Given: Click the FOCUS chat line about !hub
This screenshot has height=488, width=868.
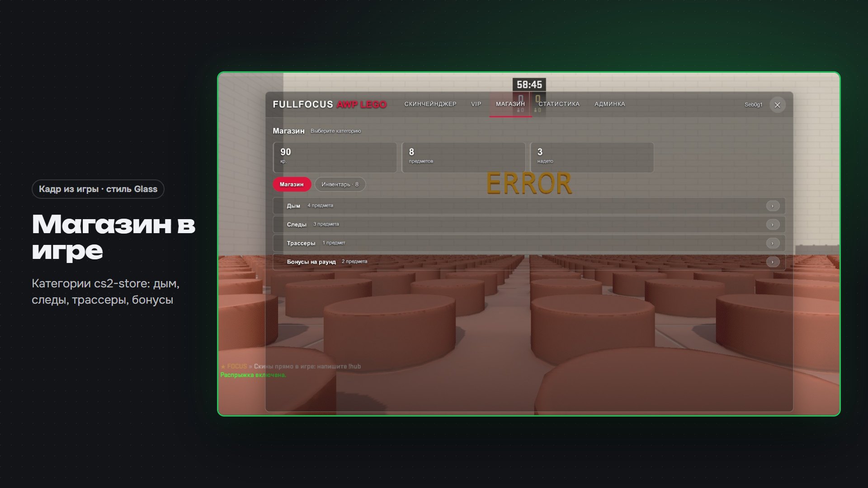Looking at the screenshot, I should click(x=291, y=366).
